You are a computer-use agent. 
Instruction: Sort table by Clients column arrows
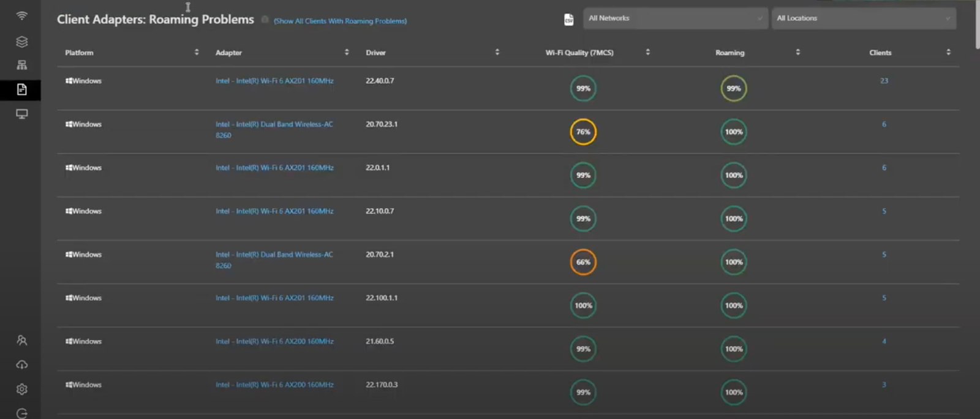(948, 53)
